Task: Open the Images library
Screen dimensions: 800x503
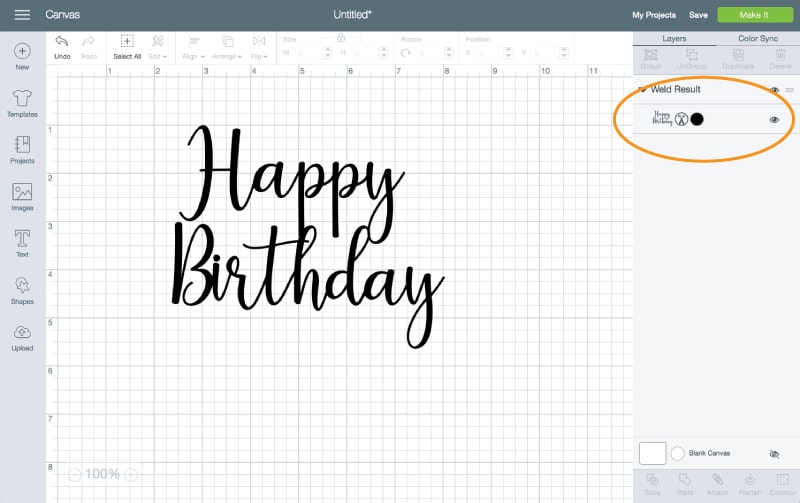Action: tap(22, 192)
